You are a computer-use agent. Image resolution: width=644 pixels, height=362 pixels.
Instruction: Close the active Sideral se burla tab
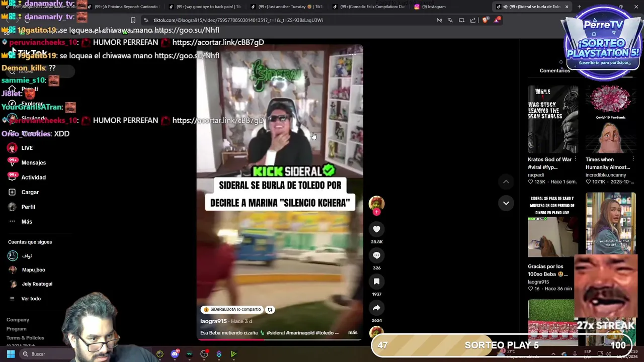pyautogui.click(x=567, y=7)
